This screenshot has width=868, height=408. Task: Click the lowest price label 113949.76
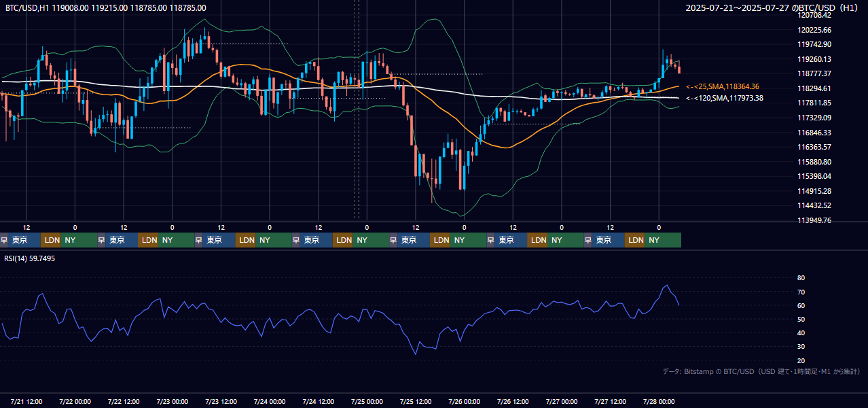coord(816,220)
